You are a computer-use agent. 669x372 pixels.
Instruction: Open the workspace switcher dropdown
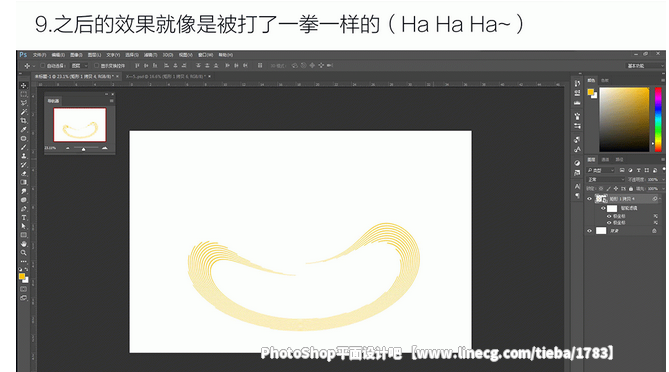tap(645, 66)
